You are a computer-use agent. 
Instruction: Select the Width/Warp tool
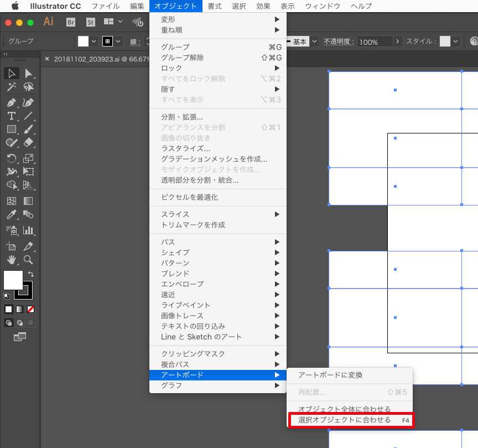coord(12,172)
